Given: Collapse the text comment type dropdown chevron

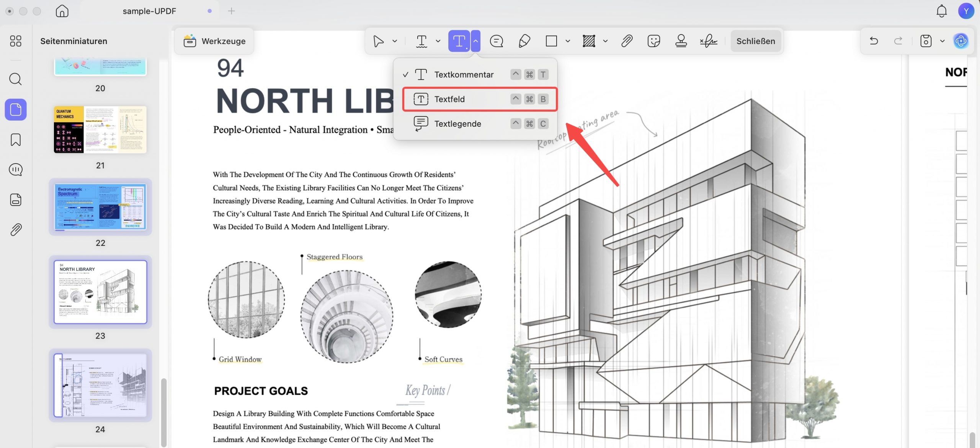Looking at the screenshot, I should pos(475,41).
